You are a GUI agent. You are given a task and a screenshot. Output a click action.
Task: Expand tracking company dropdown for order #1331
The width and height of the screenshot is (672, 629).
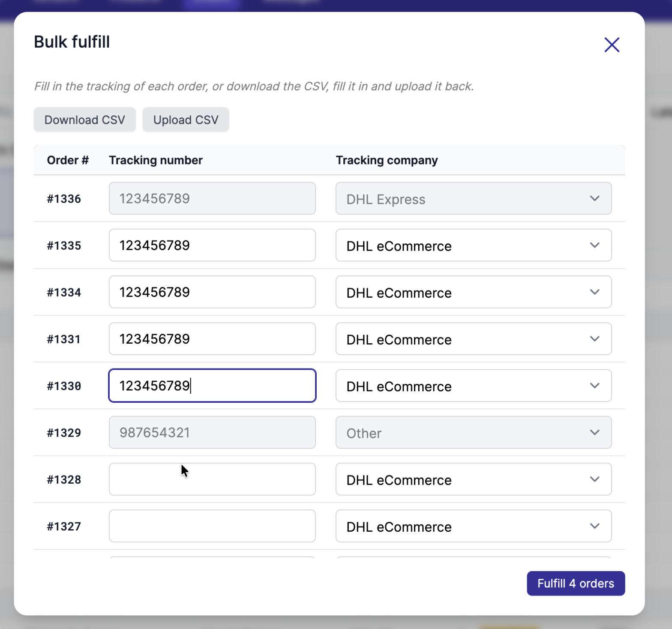[474, 338]
